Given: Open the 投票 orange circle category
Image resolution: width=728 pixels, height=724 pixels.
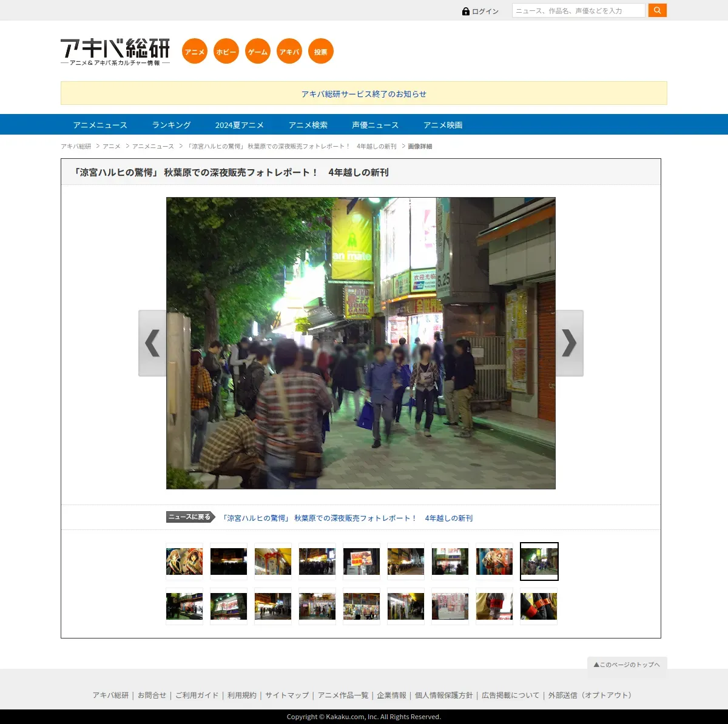Looking at the screenshot, I should click(x=321, y=51).
